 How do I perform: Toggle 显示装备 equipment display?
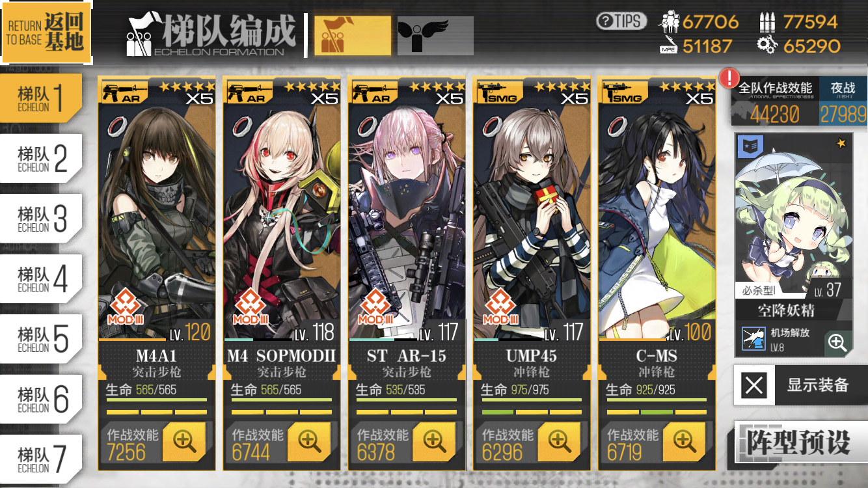click(800, 385)
